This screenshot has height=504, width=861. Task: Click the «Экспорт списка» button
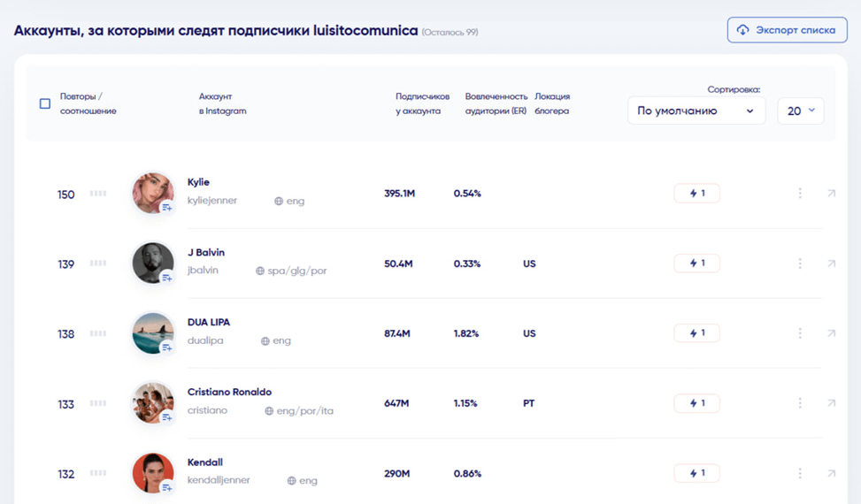(787, 30)
